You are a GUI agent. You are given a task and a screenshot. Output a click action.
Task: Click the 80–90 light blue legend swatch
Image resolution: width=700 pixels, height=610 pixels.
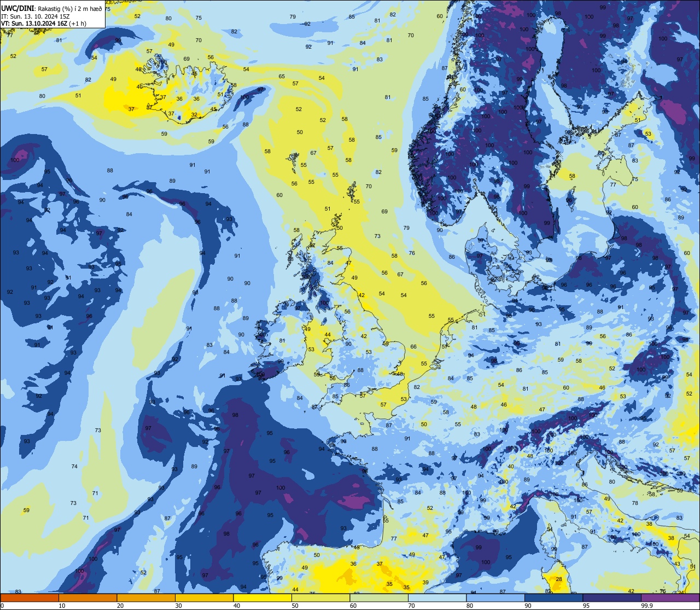495,597
